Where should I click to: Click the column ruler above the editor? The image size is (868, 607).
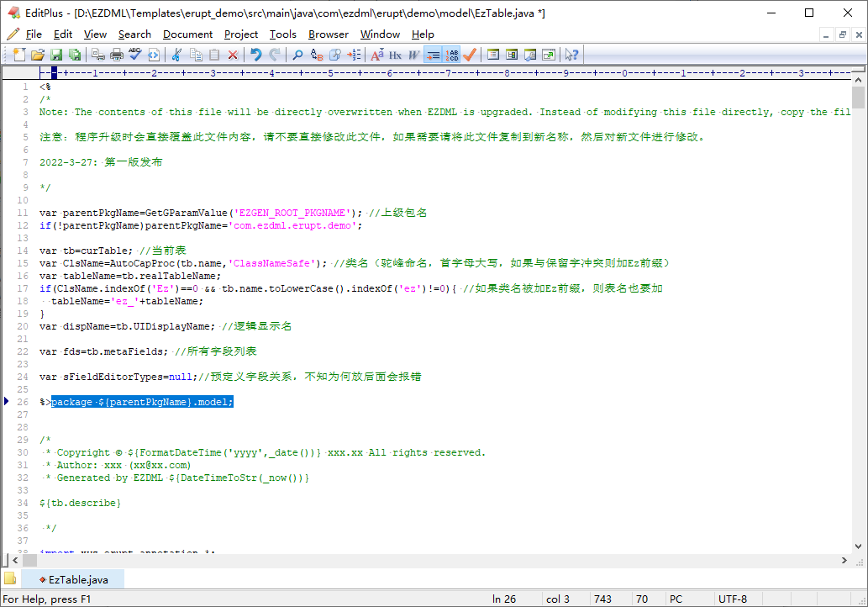coord(445,72)
